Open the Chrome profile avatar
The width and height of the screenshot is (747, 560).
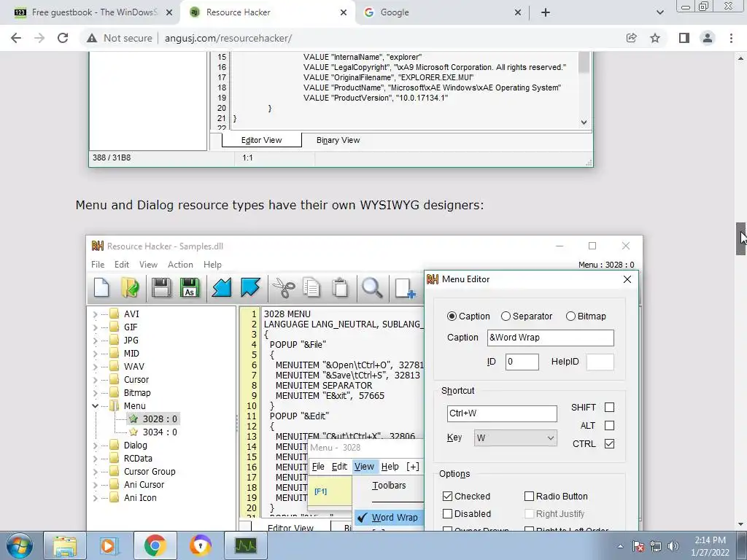tap(708, 38)
